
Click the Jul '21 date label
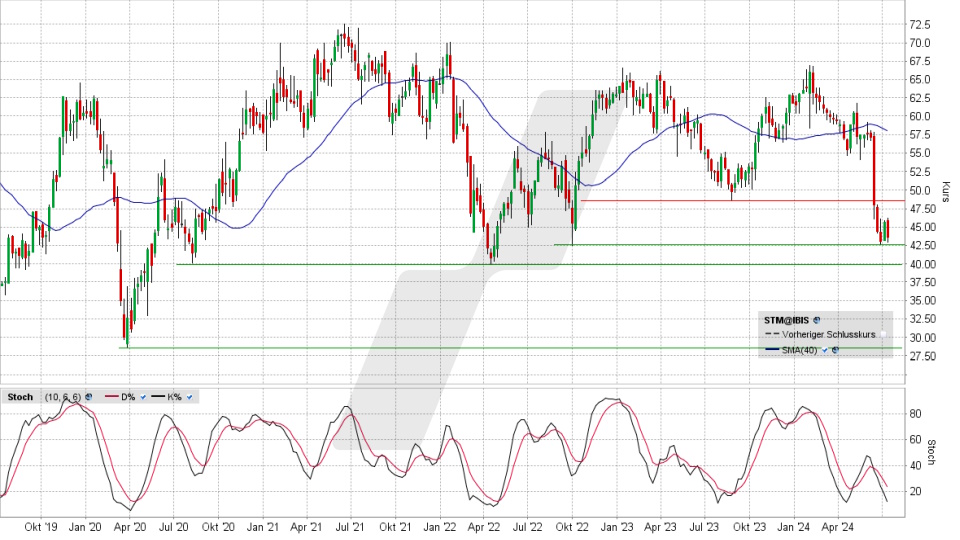point(351,527)
